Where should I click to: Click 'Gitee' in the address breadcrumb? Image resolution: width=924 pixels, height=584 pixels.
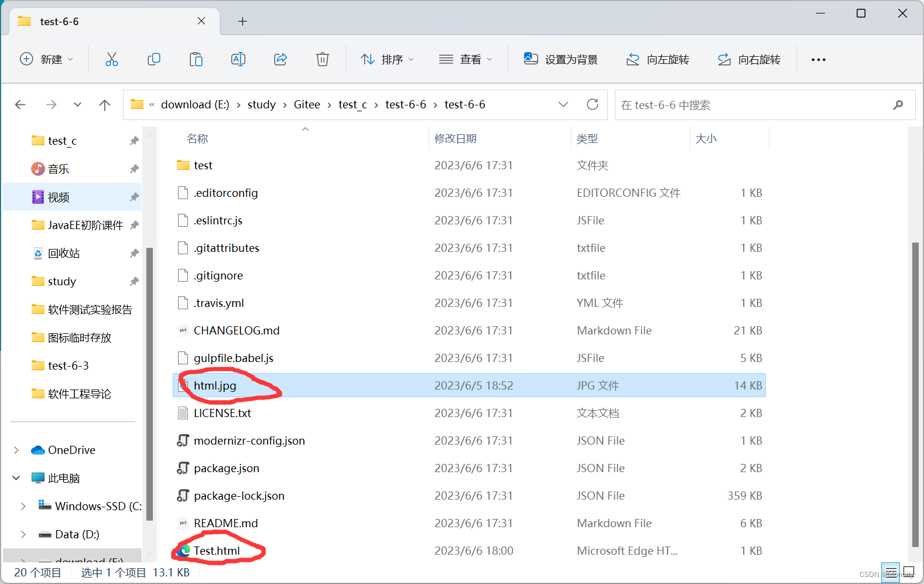click(307, 104)
